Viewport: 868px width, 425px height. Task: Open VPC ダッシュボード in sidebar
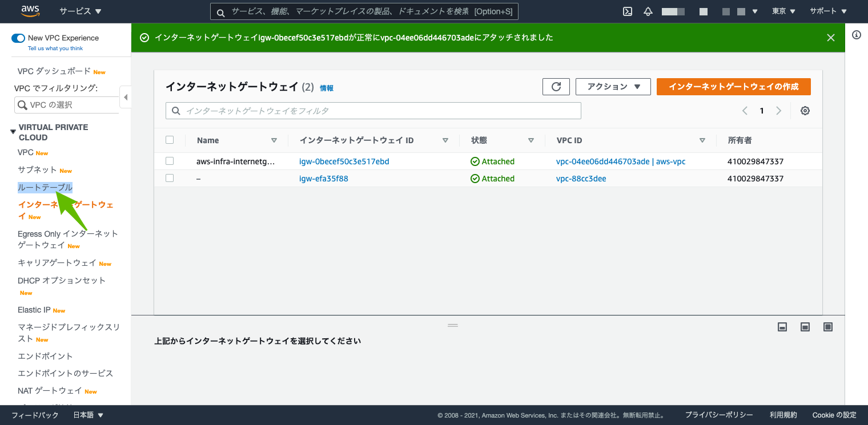coord(54,71)
